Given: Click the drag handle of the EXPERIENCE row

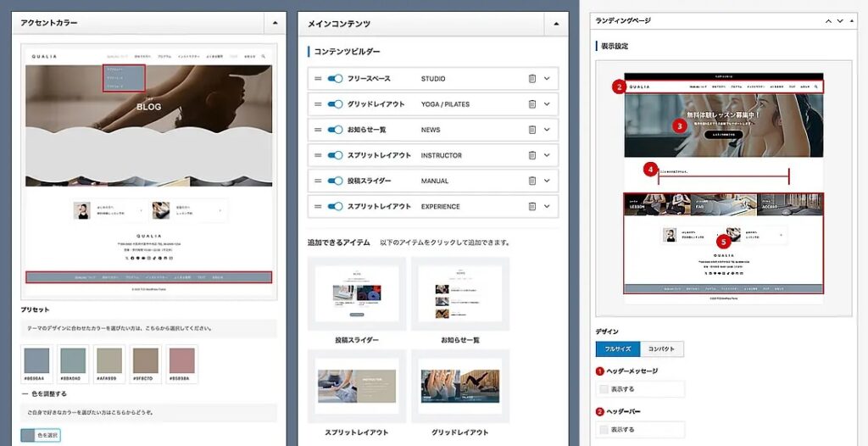Looking at the screenshot, I should (318, 206).
